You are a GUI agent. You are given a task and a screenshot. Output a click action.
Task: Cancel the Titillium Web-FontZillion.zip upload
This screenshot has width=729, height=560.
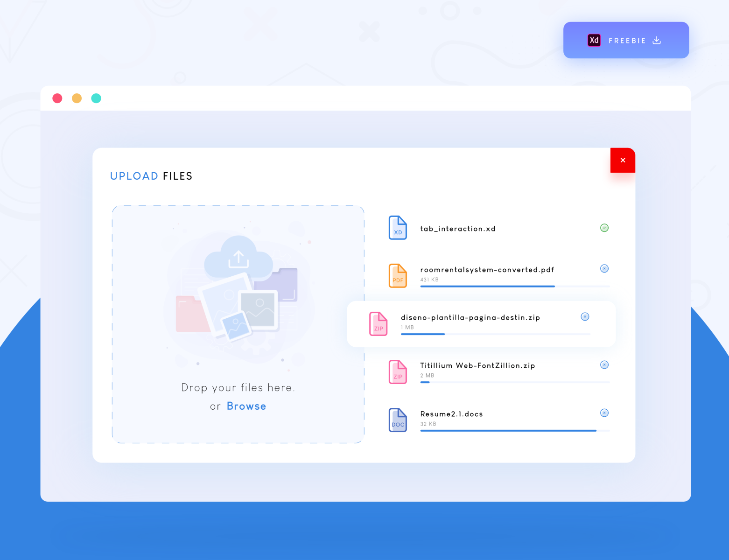pos(604,364)
